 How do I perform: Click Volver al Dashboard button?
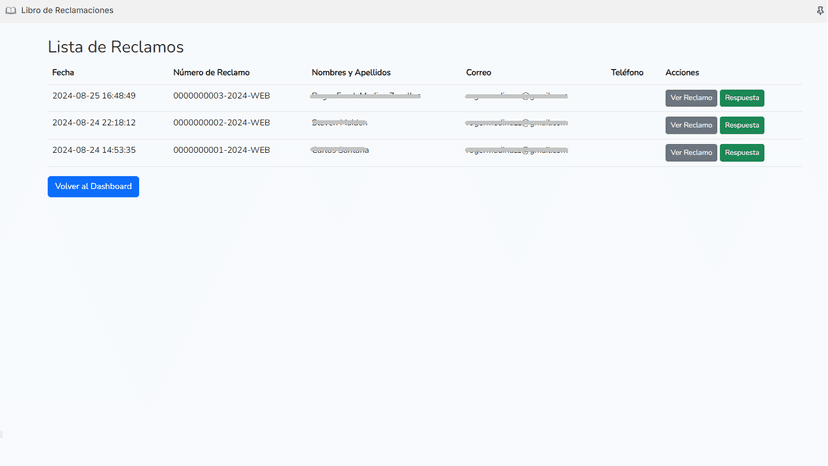[x=93, y=187]
